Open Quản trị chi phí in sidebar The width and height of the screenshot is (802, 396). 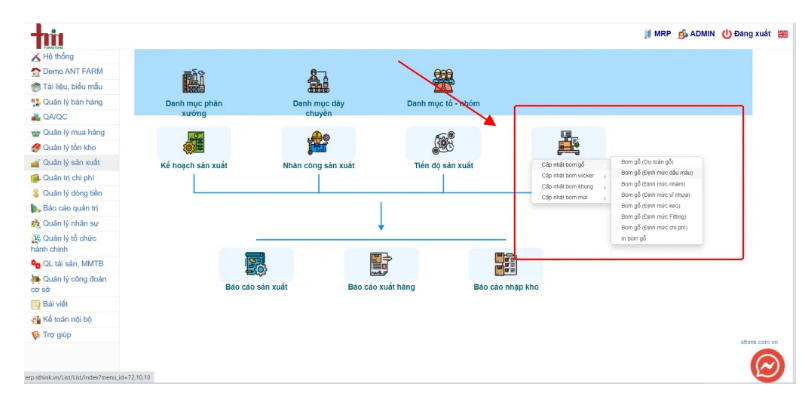(x=72, y=178)
